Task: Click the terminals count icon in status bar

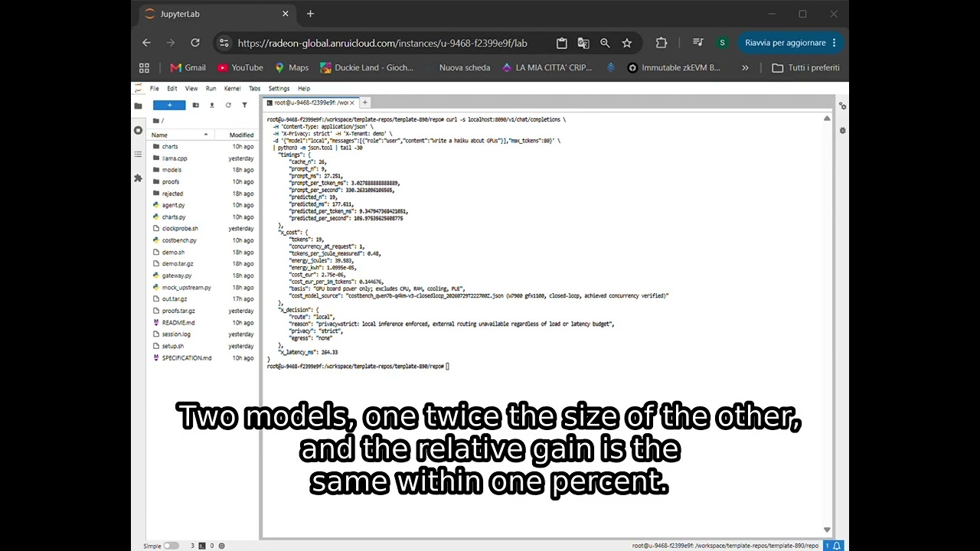Action: (202, 546)
